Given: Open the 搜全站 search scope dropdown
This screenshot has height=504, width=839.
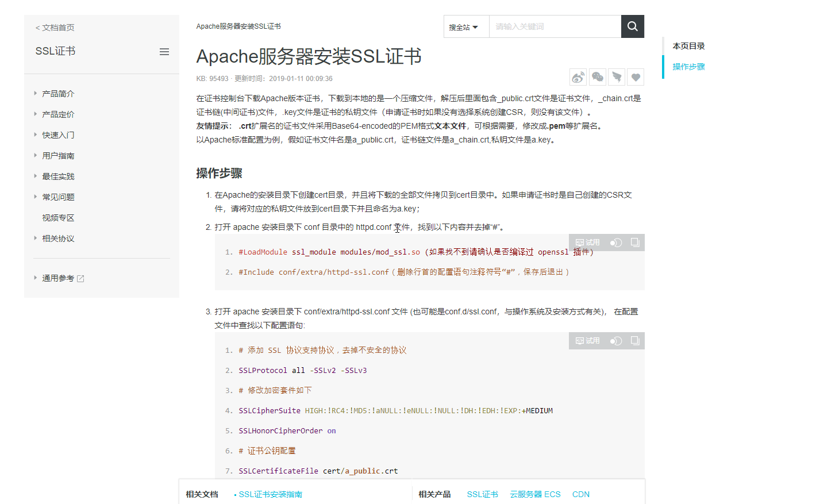Looking at the screenshot, I should (x=466, y=26).
